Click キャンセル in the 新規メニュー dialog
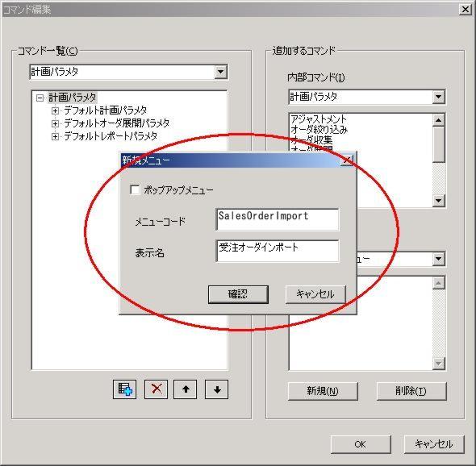This screenshot has height=466, width=476. pos(315,294)
